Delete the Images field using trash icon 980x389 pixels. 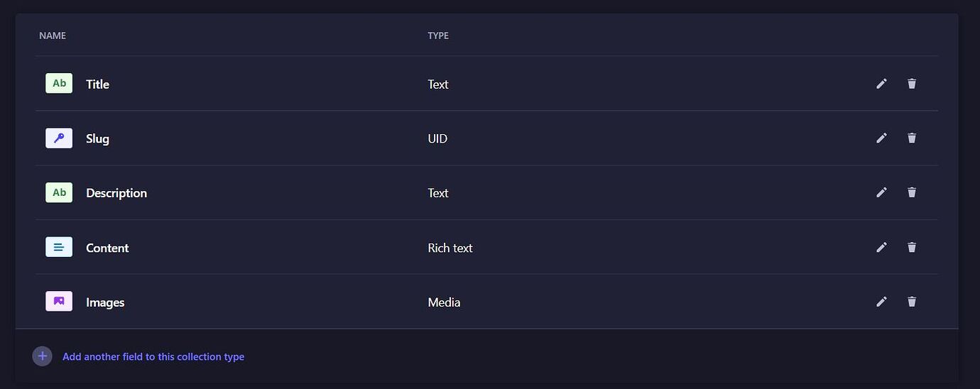[x=912, y=302]
